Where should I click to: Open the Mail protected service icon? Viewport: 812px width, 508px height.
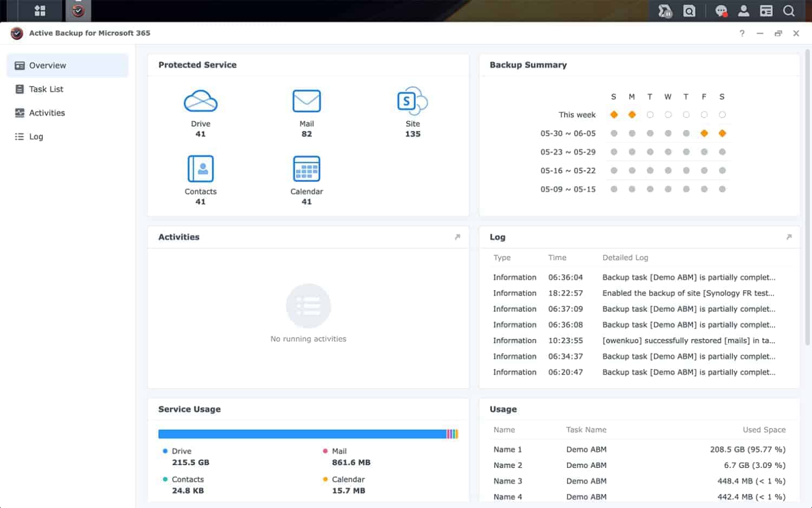point(306,101)
